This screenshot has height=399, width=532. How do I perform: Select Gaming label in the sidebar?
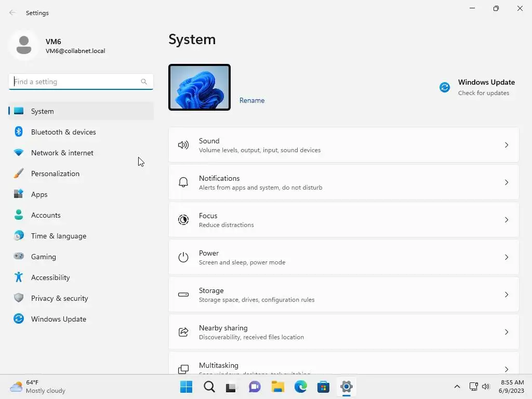coord(44,257)
